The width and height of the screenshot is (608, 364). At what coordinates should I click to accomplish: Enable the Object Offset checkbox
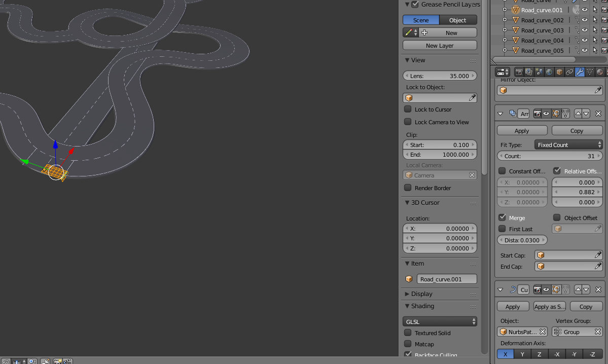pyautogui.click(x=557, y=217)
